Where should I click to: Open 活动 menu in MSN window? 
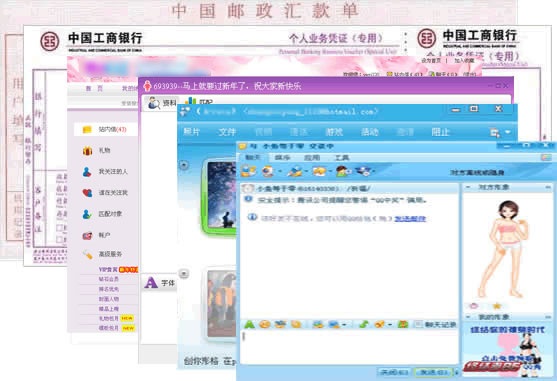[369, 132]
